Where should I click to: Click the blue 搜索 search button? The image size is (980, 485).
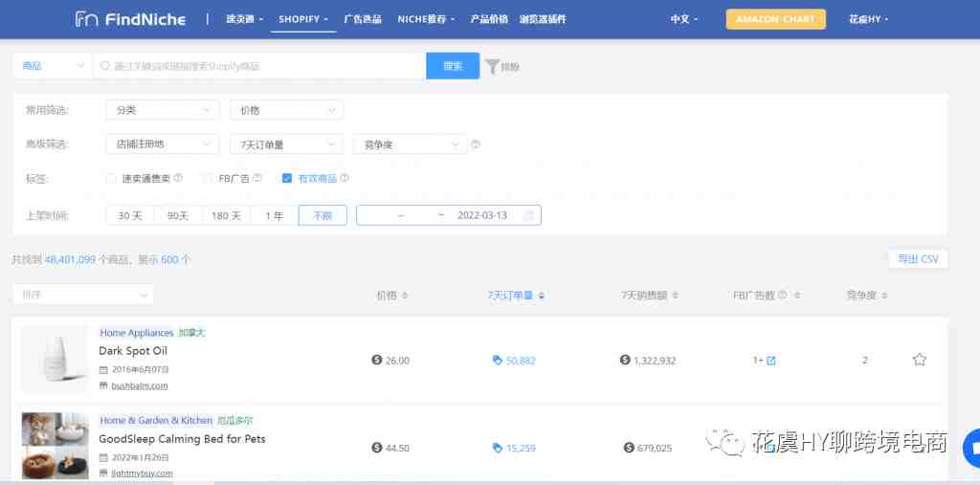coord(453,66)
